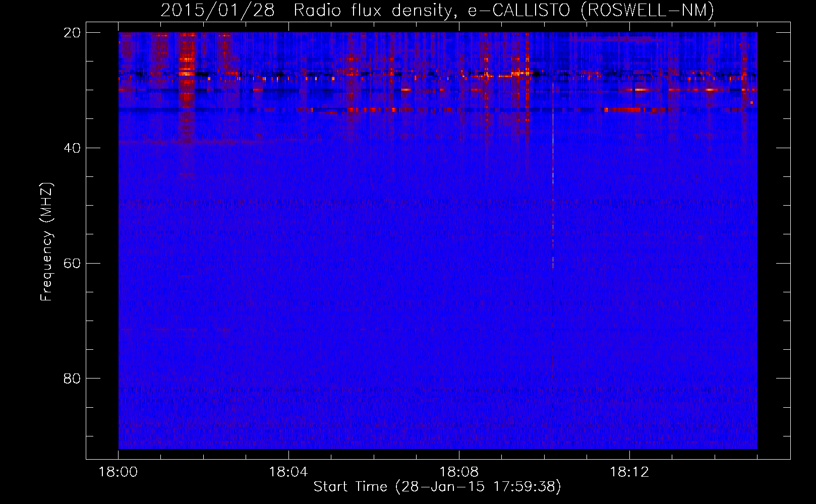
Task: Click the 18:00 time axis tick label
Action: [x=118, y=472]
